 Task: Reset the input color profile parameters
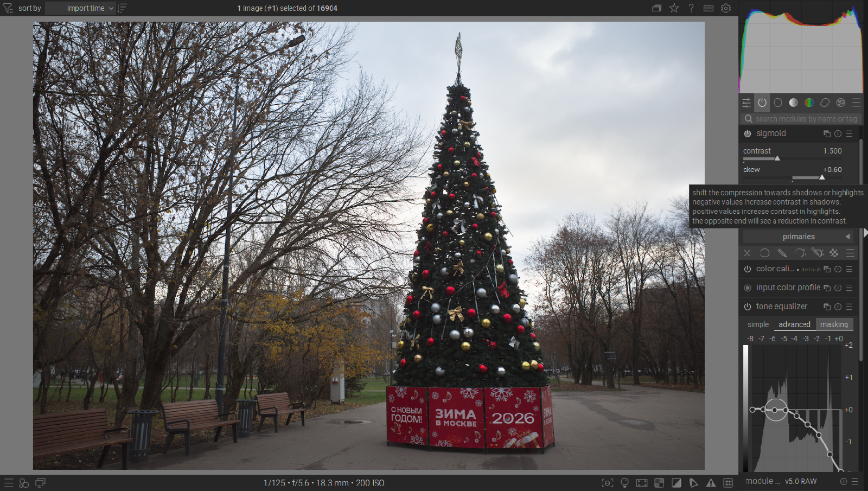[838, 288]
